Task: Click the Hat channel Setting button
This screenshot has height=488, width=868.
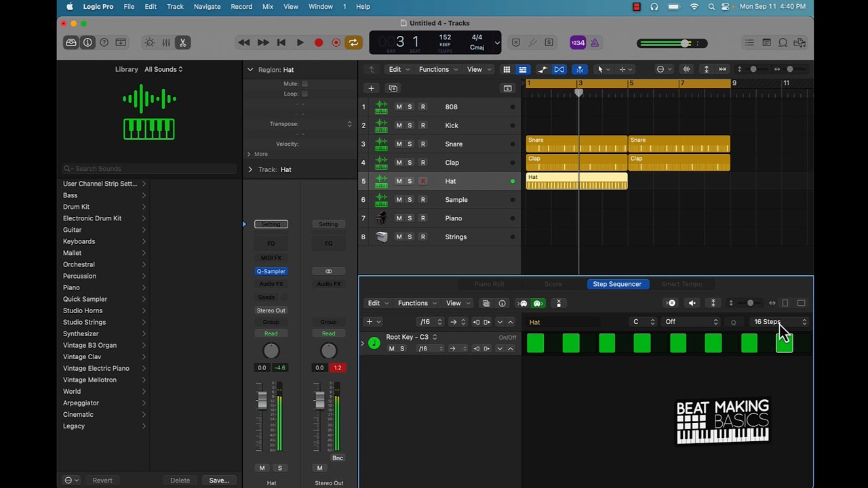Action: (x=271, y=224)
